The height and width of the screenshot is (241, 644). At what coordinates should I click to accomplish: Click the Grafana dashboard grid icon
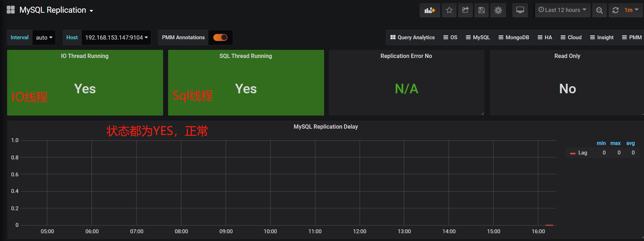coord(11,10)
